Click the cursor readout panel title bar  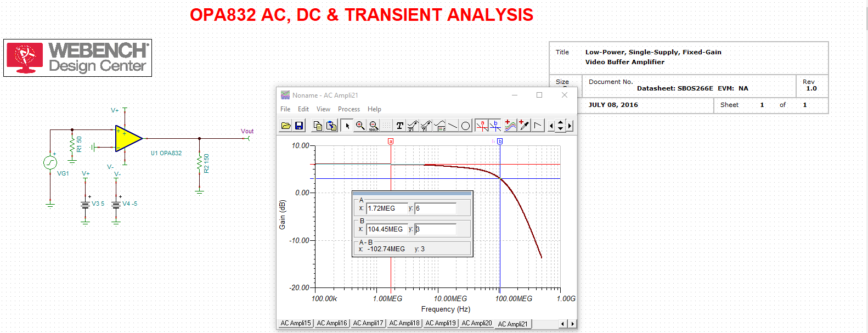[x=412, y=193]
